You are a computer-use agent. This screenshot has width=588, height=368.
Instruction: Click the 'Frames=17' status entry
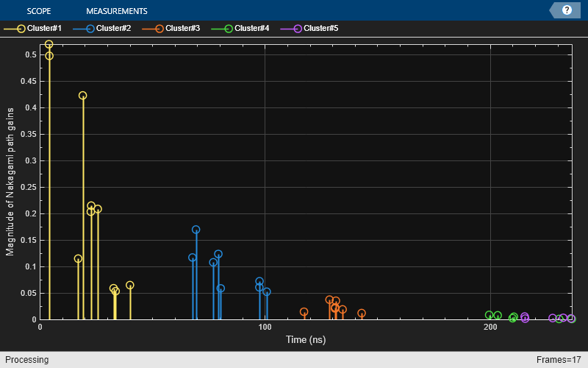pos(559,360)
